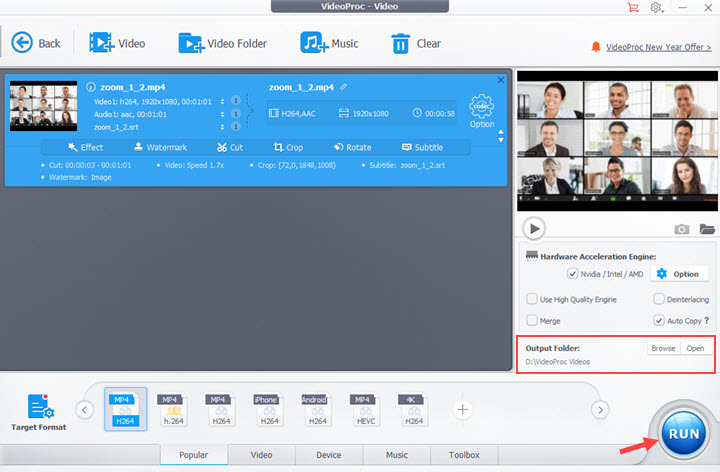The image size is (720, 472).
Task: Add a video with the Video button
Action: click(117, 43)
